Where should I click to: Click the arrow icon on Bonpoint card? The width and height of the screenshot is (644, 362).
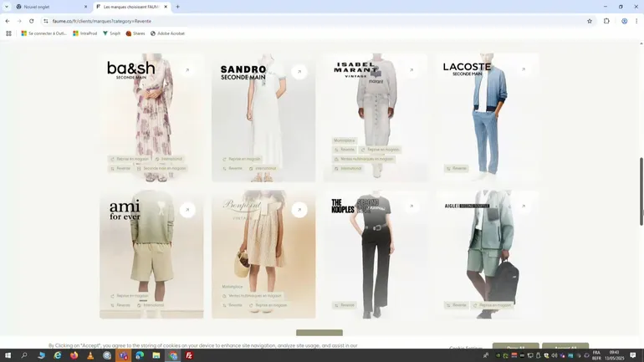coord(299,210)
